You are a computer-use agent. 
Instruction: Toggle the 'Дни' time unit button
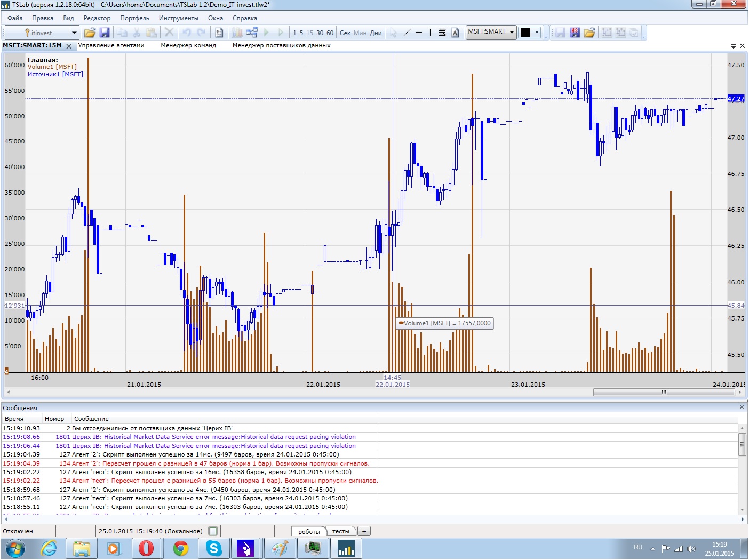tap(376, 33)
